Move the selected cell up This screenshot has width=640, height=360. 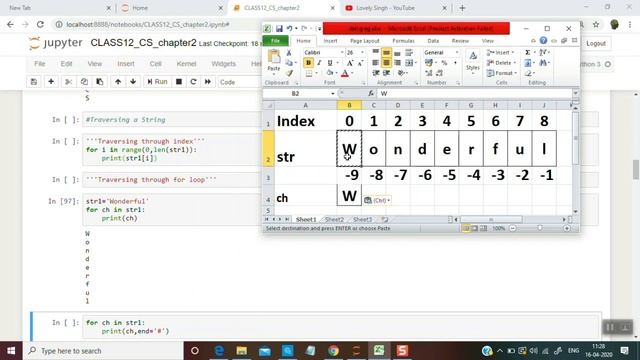point(118,82)
